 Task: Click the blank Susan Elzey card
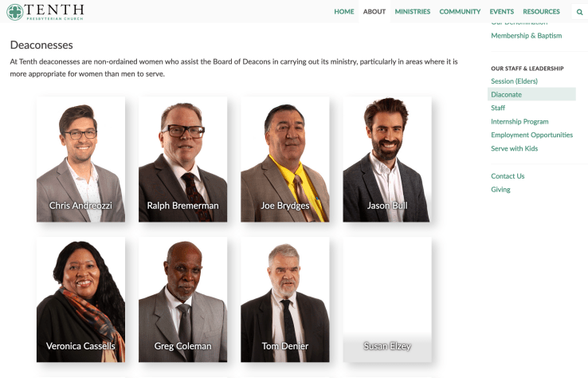[x=387, y=300]
